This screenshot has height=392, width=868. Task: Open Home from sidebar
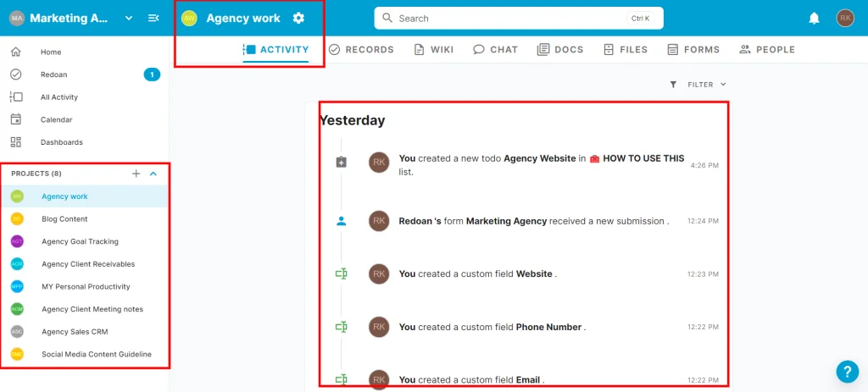coord(51,52)
